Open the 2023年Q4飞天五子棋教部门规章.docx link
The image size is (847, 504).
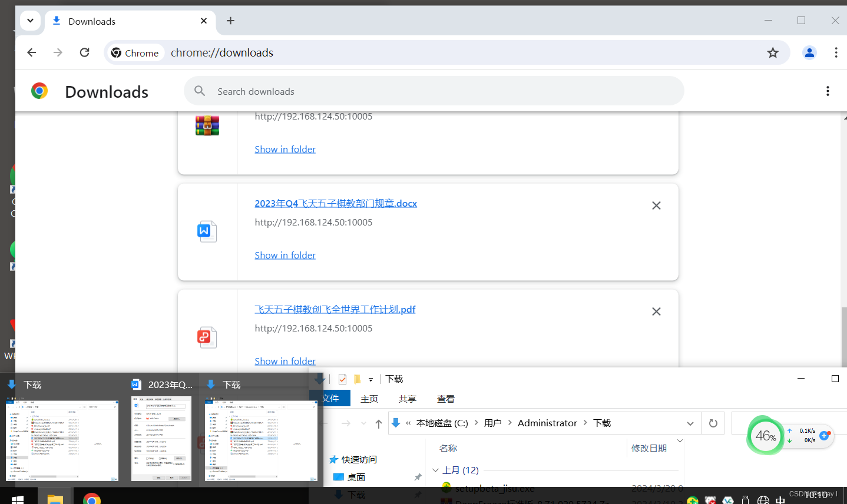pos(336,204)
